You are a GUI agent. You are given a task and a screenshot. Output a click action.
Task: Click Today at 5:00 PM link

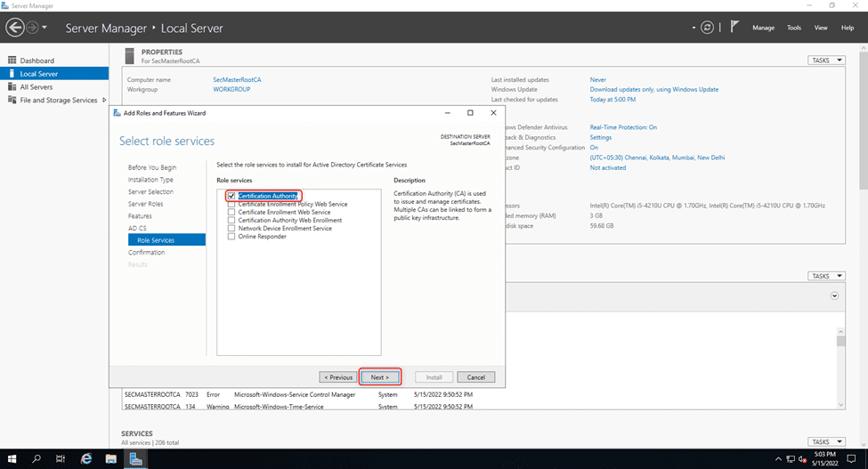click(x=612, y=100)
